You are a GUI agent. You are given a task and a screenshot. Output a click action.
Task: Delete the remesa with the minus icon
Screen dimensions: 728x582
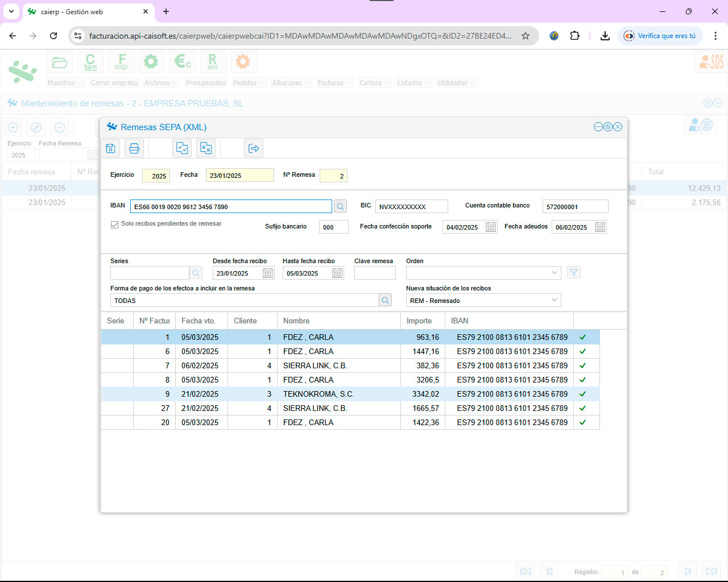tap(59, 127)
